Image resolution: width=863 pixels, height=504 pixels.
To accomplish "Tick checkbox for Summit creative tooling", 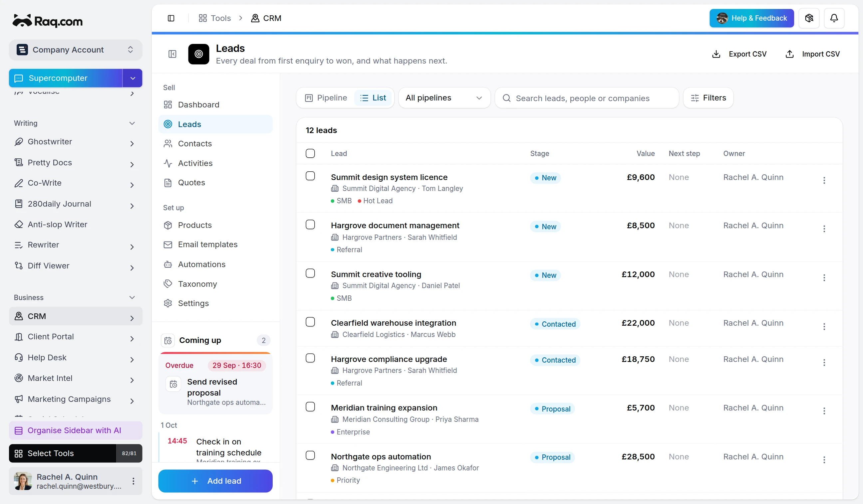I will [310, 273].
